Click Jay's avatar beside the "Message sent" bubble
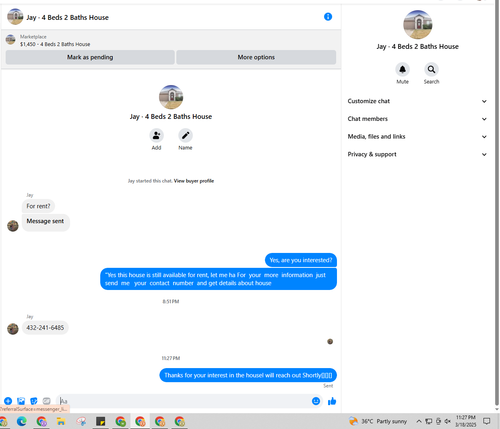Image resolution: width=500 pixels, height=429 pixels. point(13,226)
